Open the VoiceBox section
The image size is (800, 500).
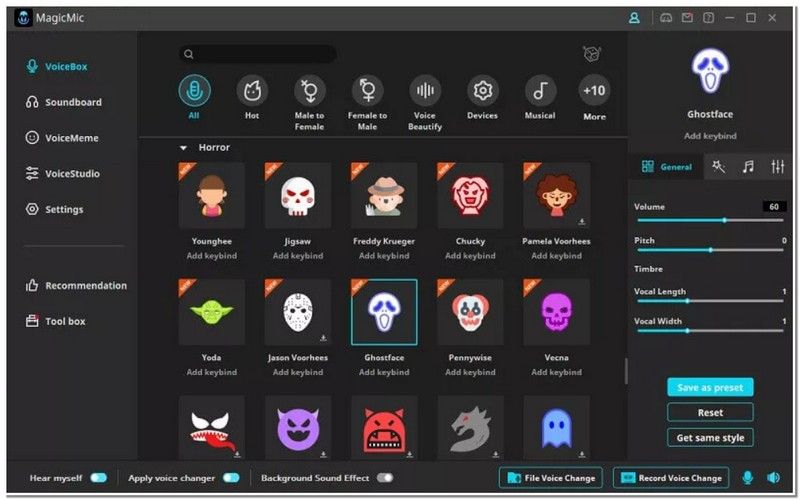pyautogui.click(x=57, y=66)
